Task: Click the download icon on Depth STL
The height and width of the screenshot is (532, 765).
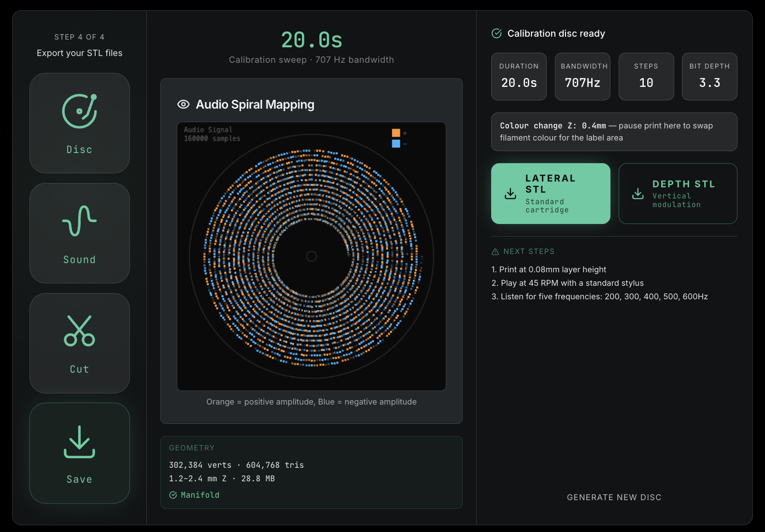Action: (638, 194)
